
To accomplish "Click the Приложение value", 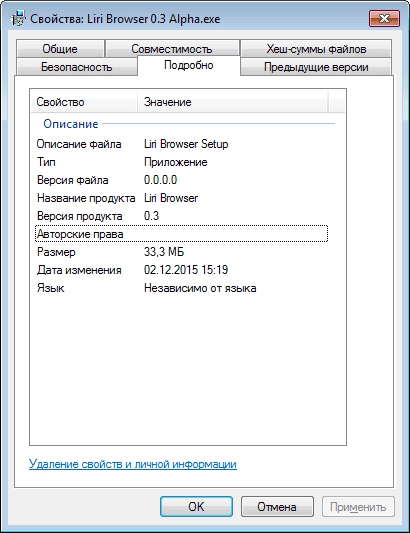I will click(x=176, y=162).
